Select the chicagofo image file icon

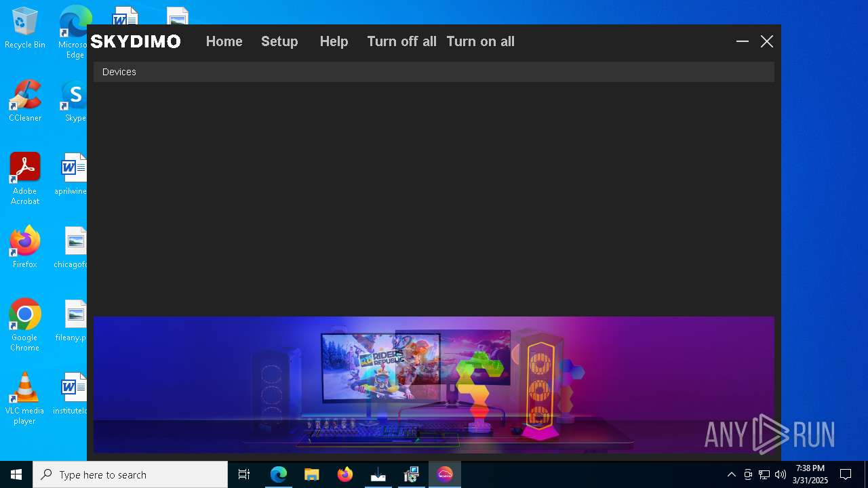click(x=72, y=247)
